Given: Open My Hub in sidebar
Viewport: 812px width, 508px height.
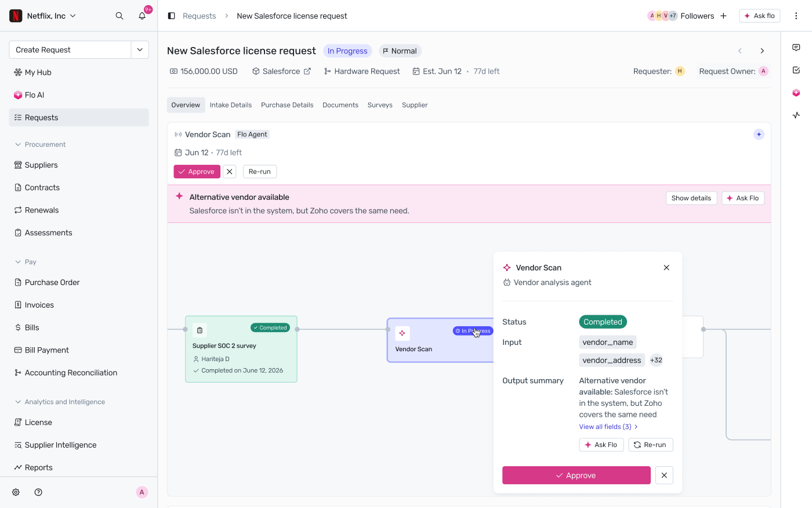Looking at the screenshot, I should coord(79,73).
